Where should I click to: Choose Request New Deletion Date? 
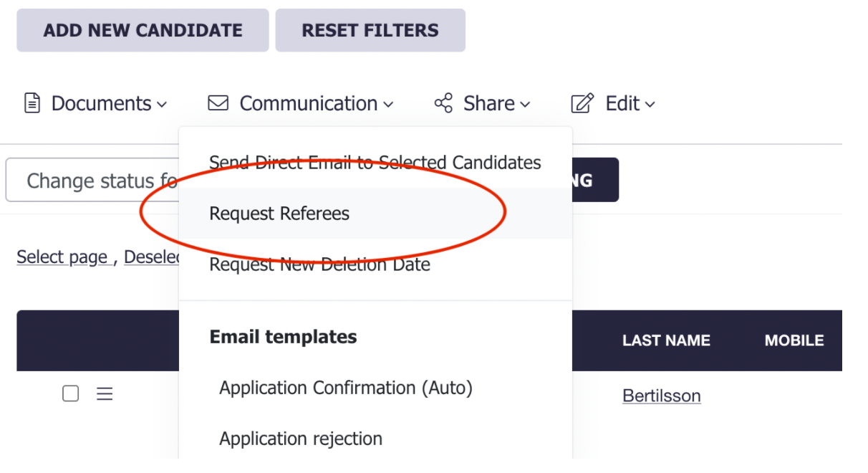(375, 264)
